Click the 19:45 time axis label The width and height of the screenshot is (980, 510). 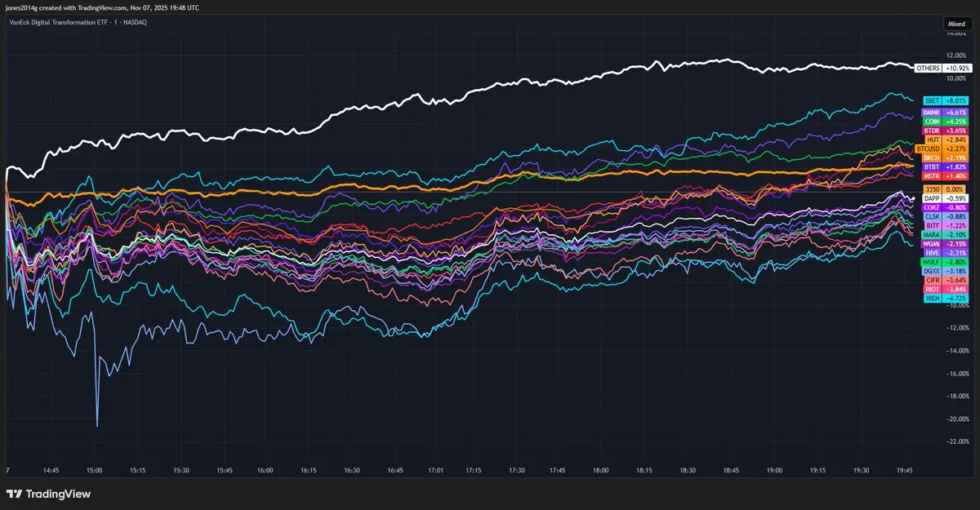pos(903,471)
